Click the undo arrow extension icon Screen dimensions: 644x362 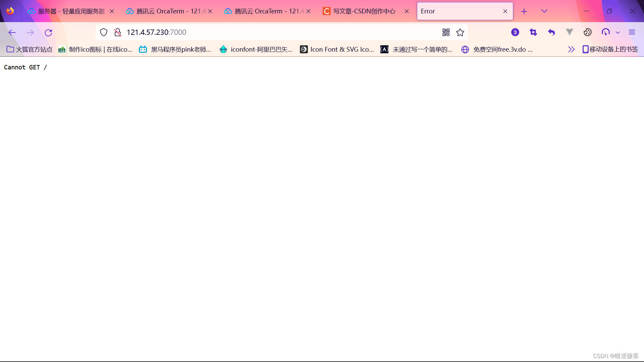click(551, 32)
